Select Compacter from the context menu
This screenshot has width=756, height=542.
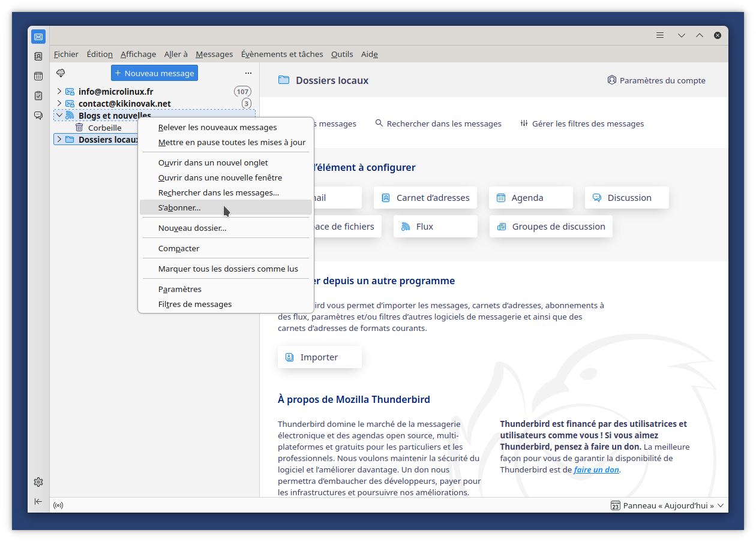point(179,248)
